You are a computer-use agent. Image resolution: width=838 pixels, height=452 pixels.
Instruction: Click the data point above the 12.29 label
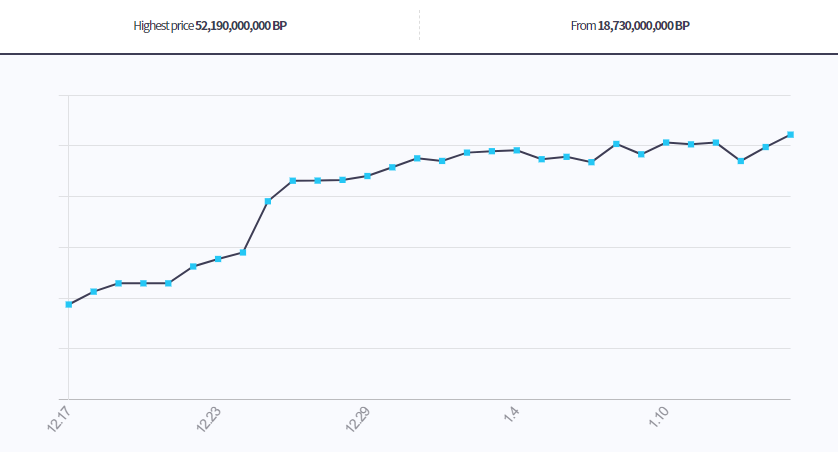368,176
